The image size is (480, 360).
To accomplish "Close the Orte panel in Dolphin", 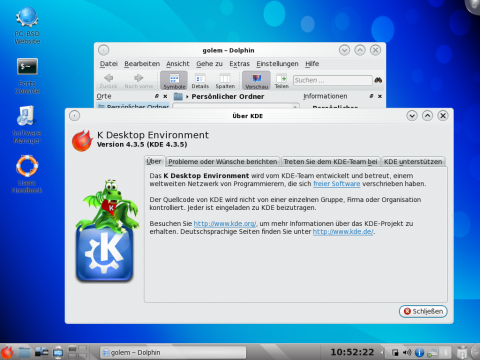I will 165,96.
